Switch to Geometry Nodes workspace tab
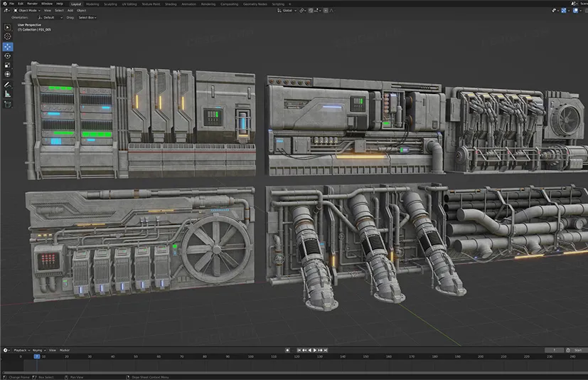This screenshot has height=380, width=588. (x=255, y=4)
